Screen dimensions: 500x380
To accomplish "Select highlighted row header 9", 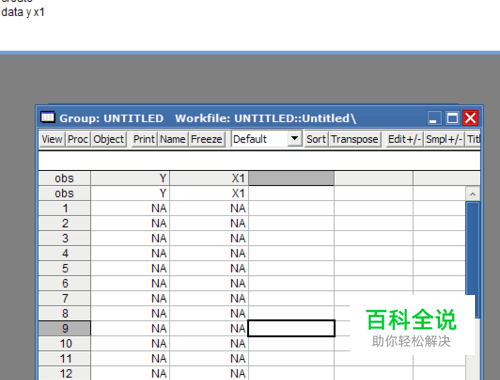I will point(64,328).
